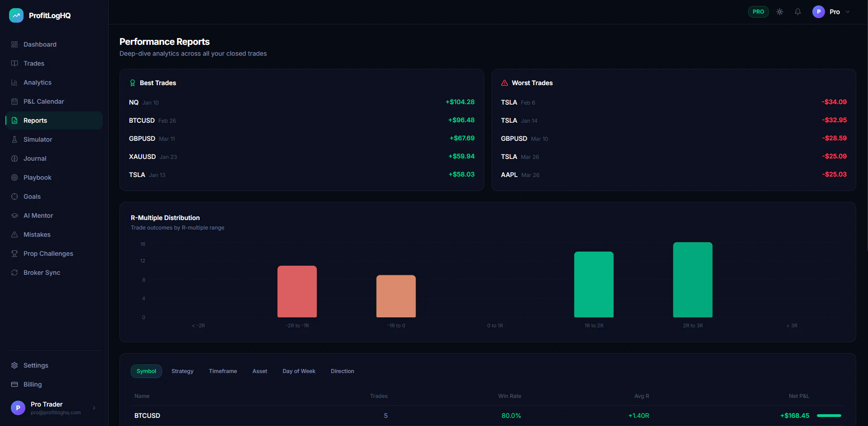Click the -$34.09 loss value
The image size is (868, 426).
(834, 102)
